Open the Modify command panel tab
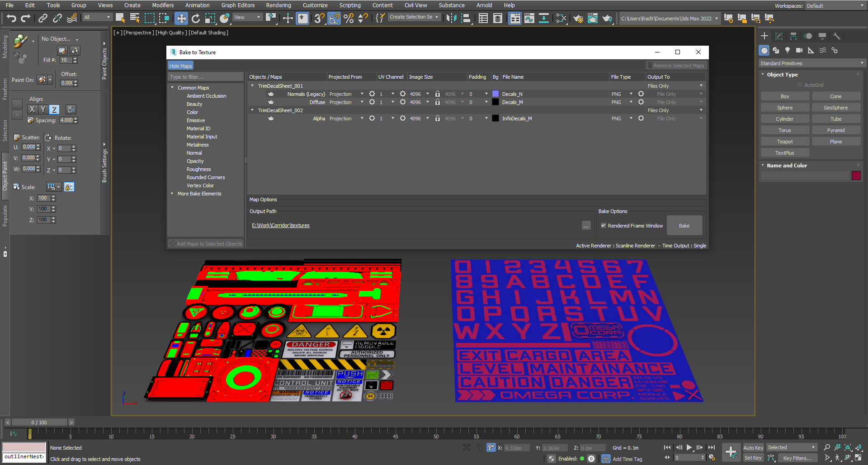The image size is (868, 465). click(x=779, y=36)
